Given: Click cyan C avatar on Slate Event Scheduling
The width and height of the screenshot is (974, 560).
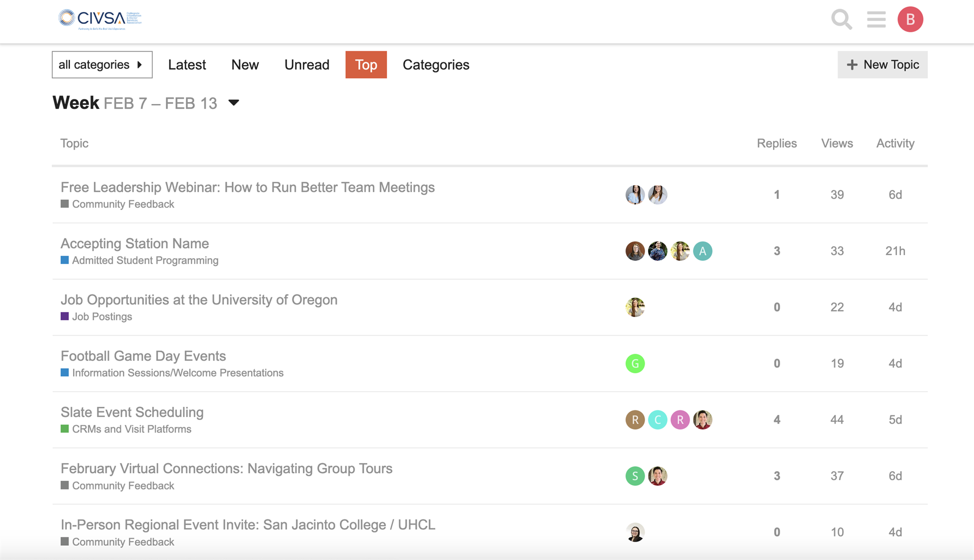Looking at the screenshot, I should [657, 420].
